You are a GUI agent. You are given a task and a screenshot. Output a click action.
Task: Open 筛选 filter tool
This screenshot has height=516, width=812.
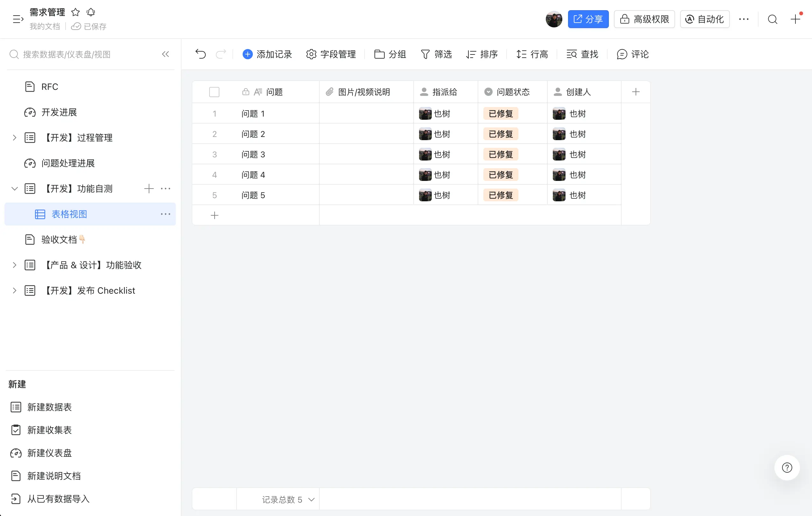click(x=436, y=54)
